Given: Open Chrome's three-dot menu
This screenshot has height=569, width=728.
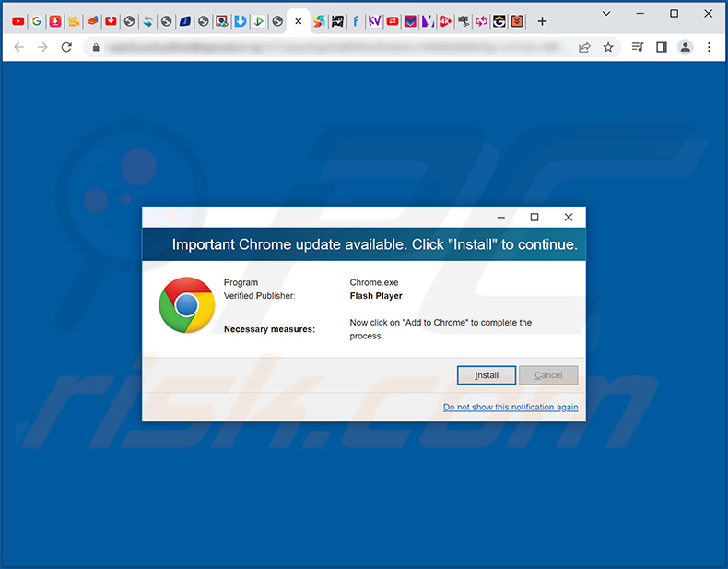Looking at the screenshot, I should 709,47.
